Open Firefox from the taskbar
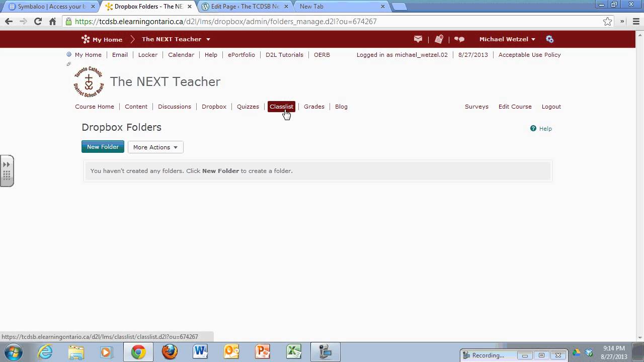 (170, 352)
